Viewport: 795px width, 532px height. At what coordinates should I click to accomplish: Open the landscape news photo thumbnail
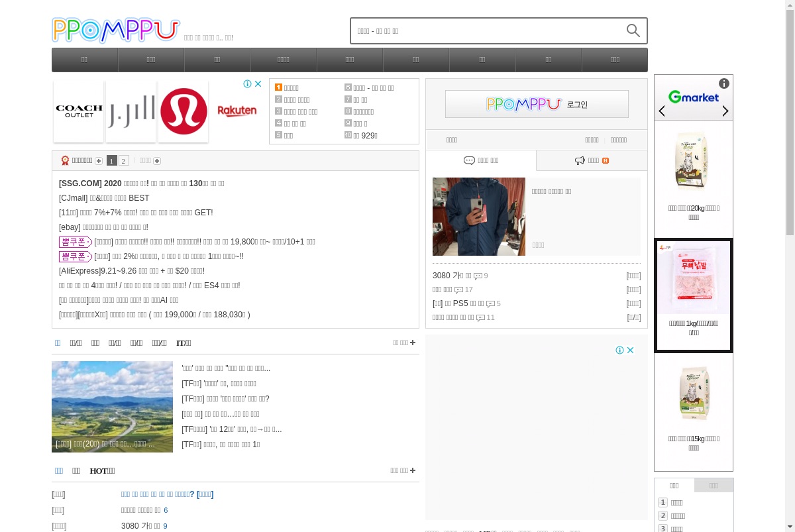point(112,407)
